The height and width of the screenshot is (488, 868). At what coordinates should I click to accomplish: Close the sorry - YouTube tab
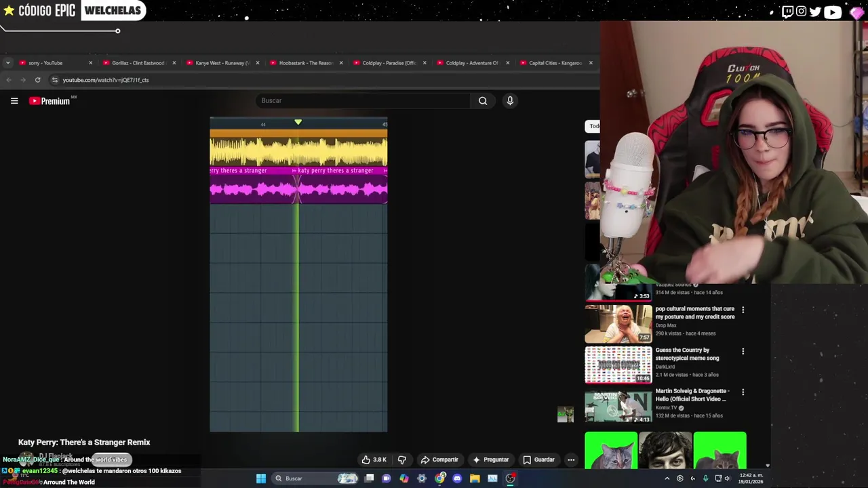pos(90,63)
